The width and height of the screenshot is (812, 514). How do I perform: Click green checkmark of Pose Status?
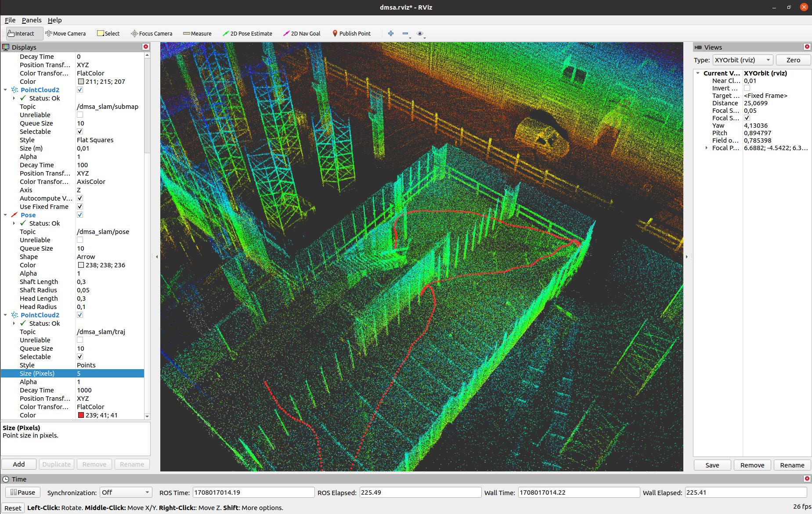click(x=23, y=223)
